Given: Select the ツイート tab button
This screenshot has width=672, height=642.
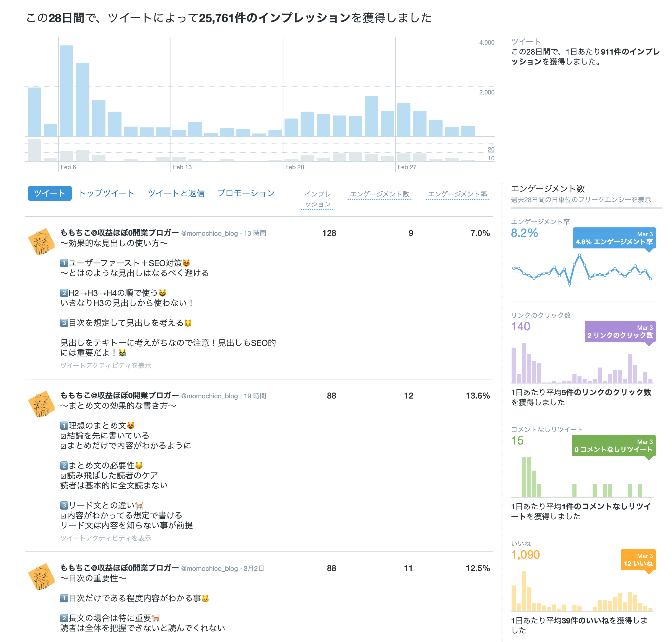Looking at the screenshot, I should point(50,193).
